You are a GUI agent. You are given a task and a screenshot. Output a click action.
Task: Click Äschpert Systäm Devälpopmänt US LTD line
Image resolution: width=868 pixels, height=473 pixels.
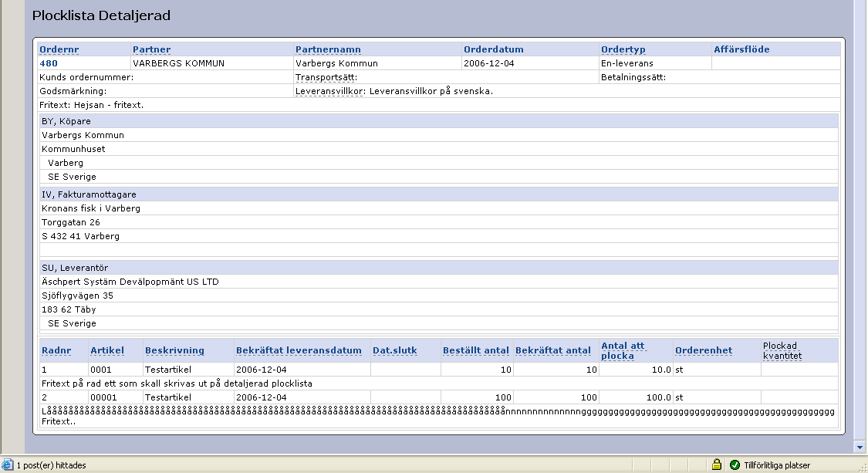click(x=130, y=282)
